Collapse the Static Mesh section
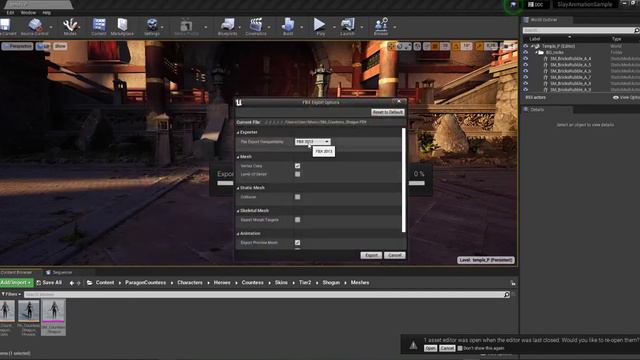The width and height of the screenshot is (640, 360). 238,188
